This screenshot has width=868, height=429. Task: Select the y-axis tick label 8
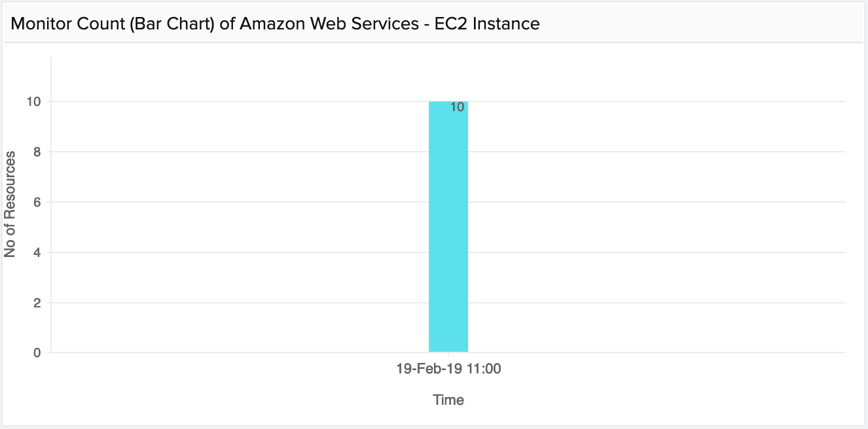pos(37,152)
